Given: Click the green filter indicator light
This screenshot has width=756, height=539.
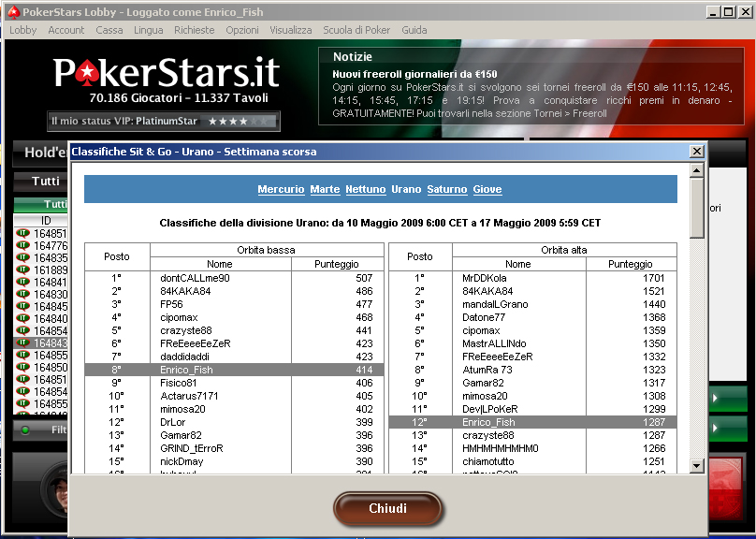Looking at the screenshot, I should pos(25,430).
